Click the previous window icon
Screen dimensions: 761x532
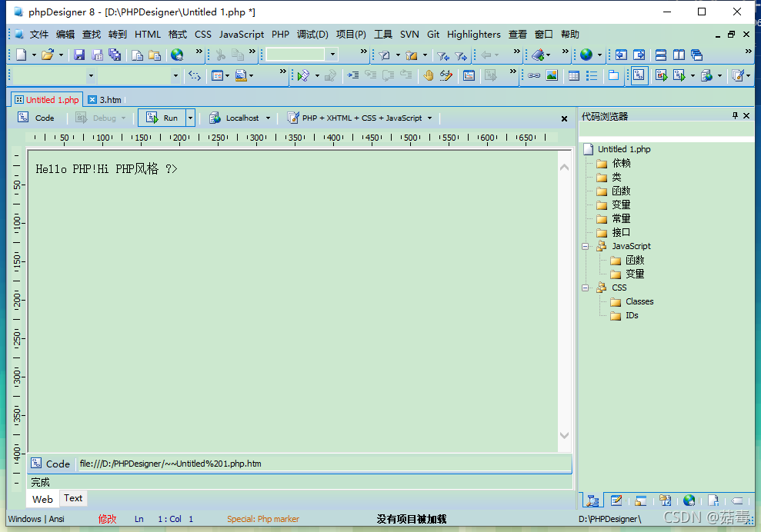(621, 55)
